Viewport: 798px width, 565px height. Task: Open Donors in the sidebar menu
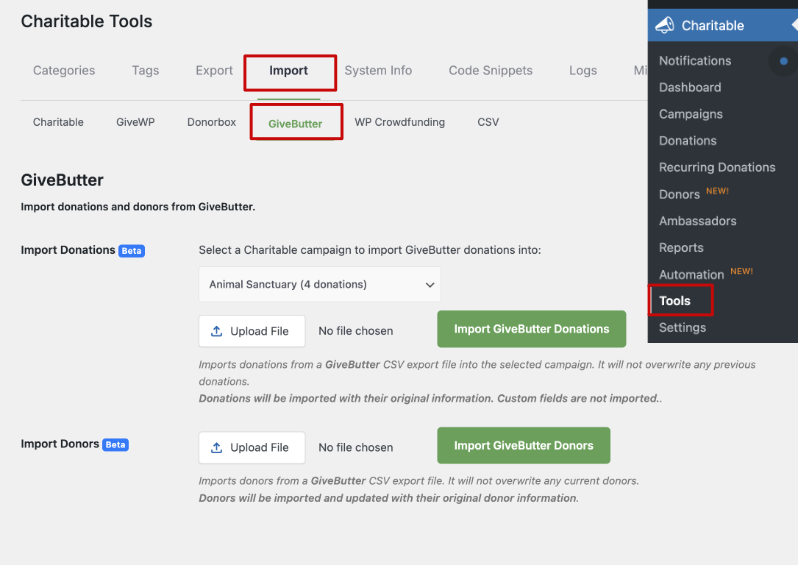[679, 194]
